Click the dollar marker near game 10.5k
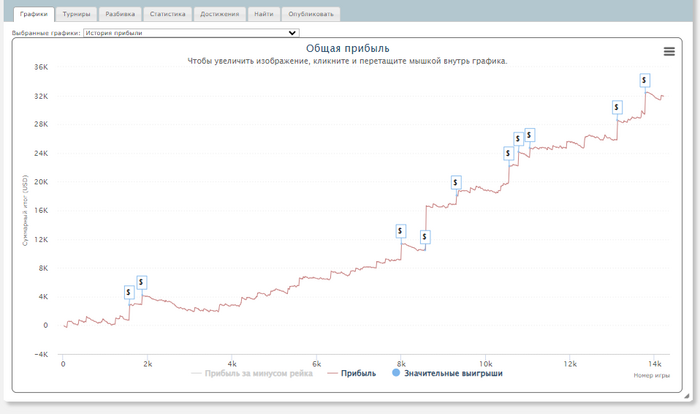The height and width of the screenshot is (414, 700). (508, 153)
